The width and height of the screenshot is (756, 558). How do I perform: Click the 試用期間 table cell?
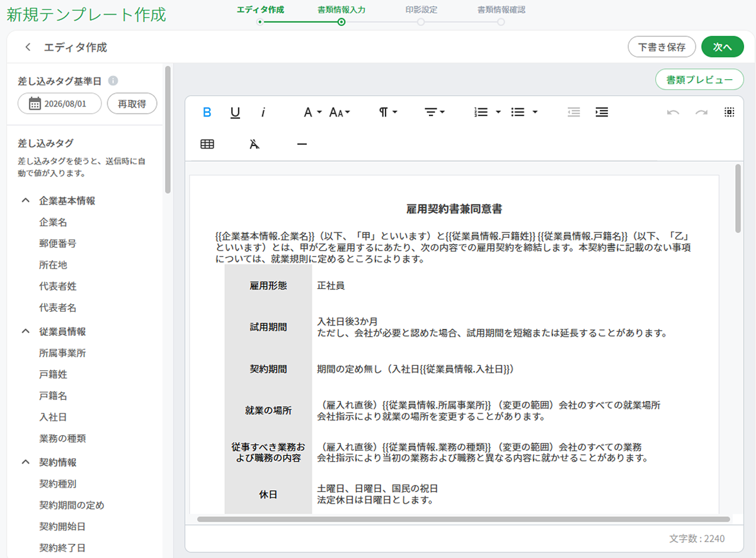(x=268, y=327)
